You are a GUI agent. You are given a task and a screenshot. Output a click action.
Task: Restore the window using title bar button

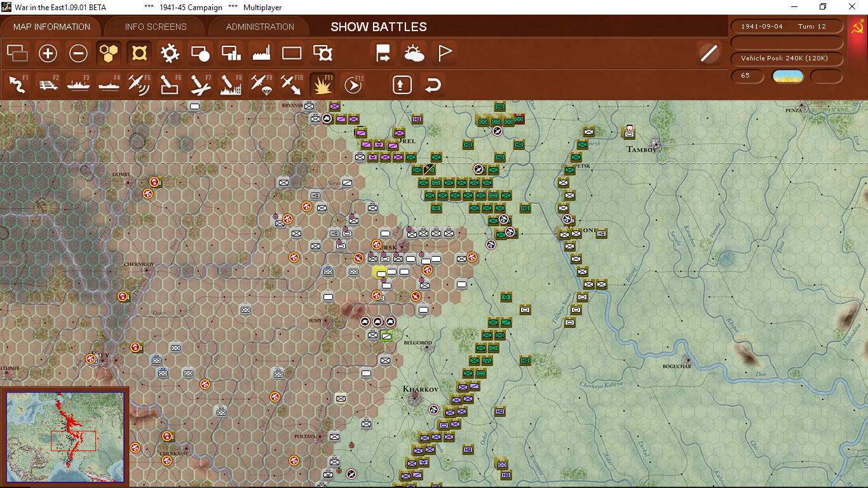823,7
